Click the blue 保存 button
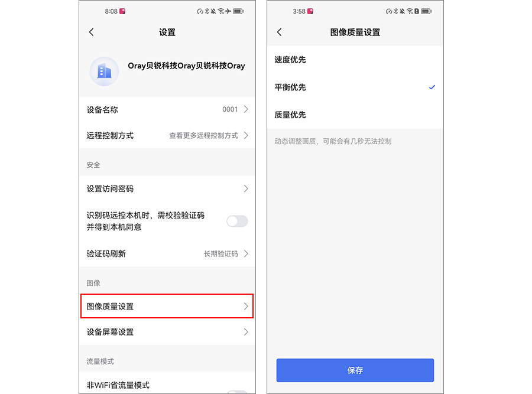 (355, 370)
